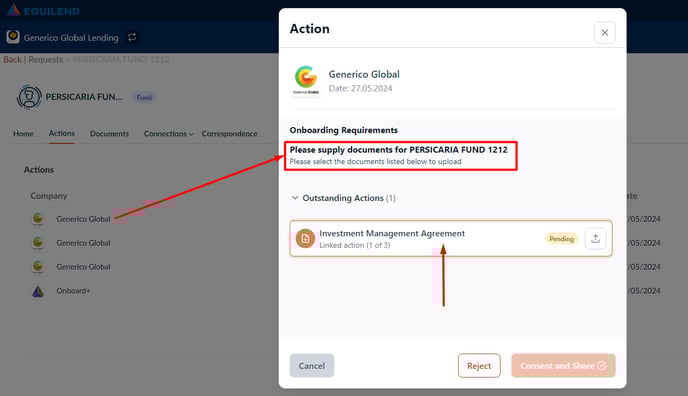Click the document icon of Investment Management Agreement
688x396 pixels.
(x=305, y=239)
